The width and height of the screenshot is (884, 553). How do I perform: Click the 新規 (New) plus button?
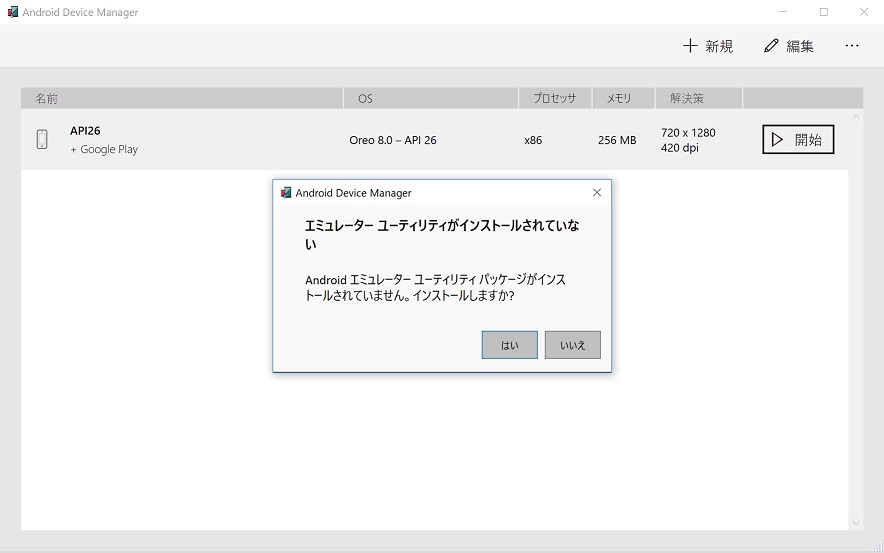click(x=708, y=46)
